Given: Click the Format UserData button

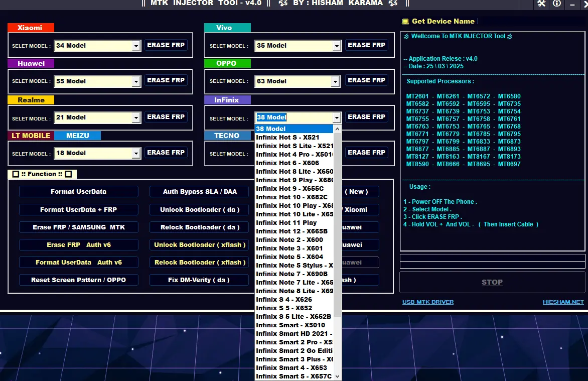Looking at the screenshot, I should 78,192.
